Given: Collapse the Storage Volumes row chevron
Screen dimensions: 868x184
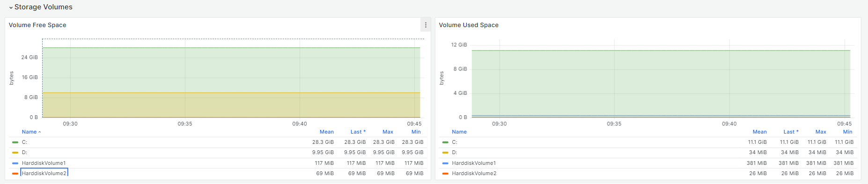Looking at the screenshot, I should (11, 7).
